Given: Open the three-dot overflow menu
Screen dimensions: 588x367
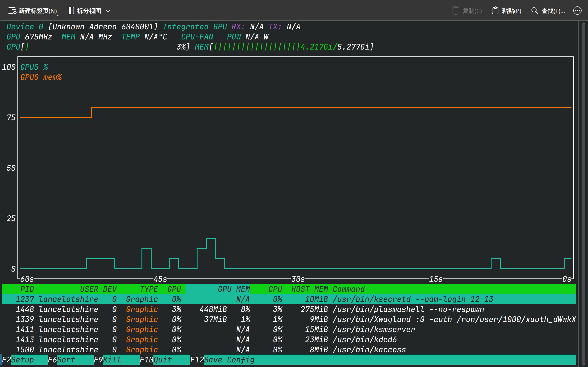Looking at the screenshot, I should click(x=577, y=11).
